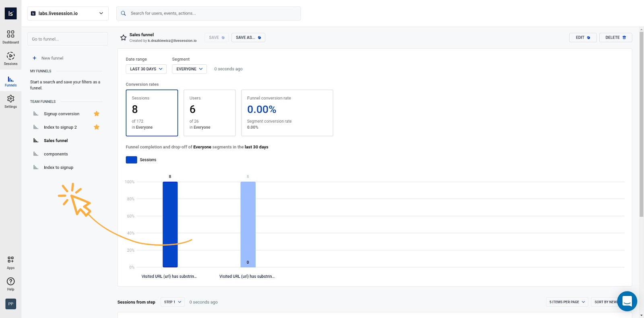Click the MY FUNNELS heading
This screenshot has width=644, height=318.
pyautogui.click(x=41, y=71)
